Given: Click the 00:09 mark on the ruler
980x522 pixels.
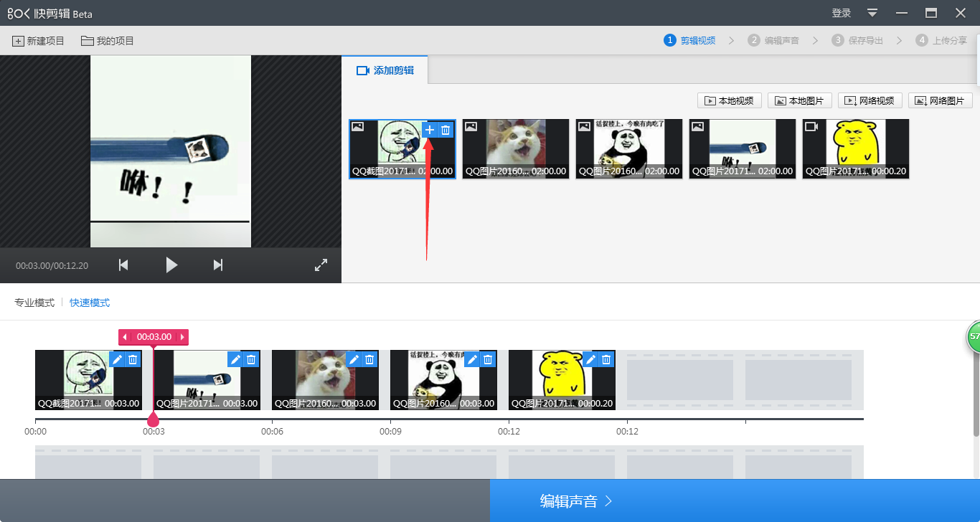Looking at the screenshot, I should point(390,432).
